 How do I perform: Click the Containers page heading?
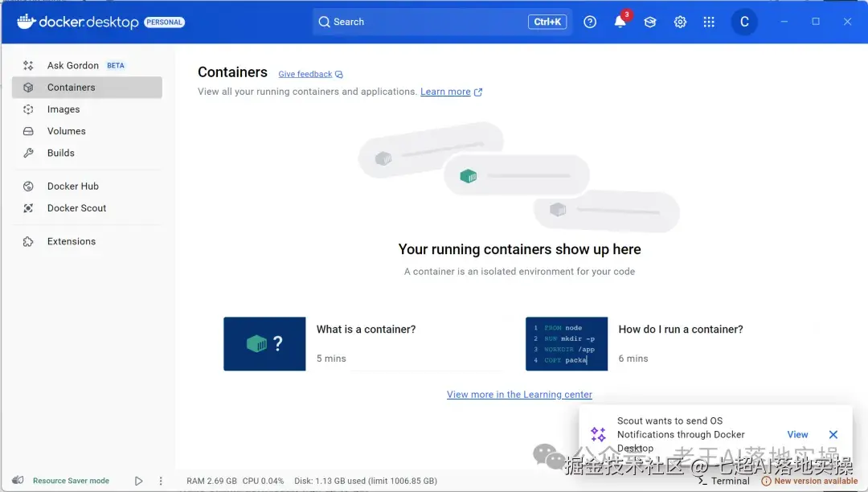coord(232,72)
